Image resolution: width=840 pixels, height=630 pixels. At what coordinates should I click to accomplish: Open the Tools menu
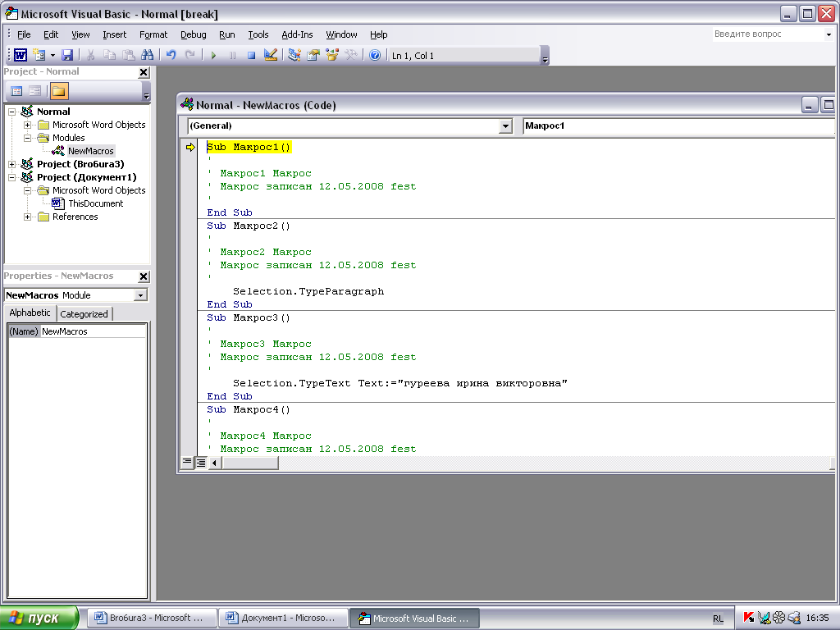[258, 34]
